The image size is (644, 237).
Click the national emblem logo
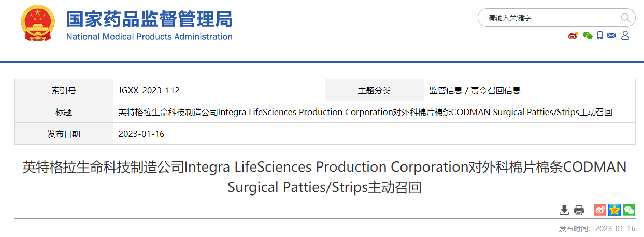click(x=37, y=24)
